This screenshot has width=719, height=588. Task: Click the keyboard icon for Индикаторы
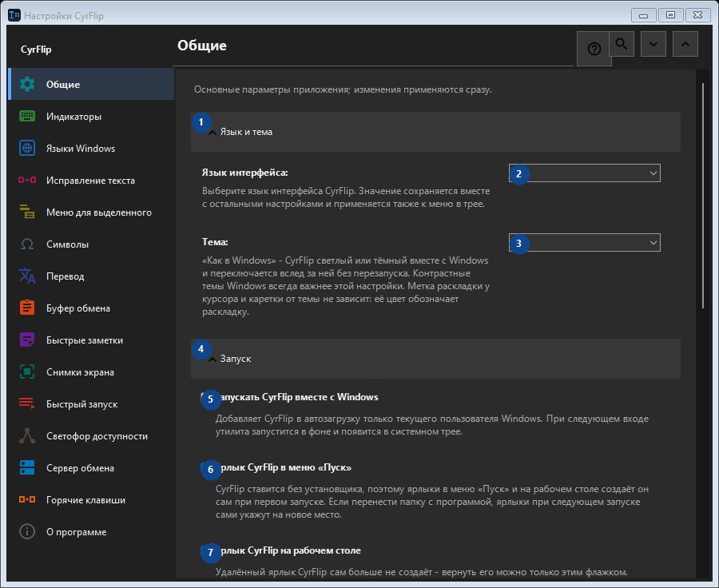pyautogui.click(x=27, y=116)
